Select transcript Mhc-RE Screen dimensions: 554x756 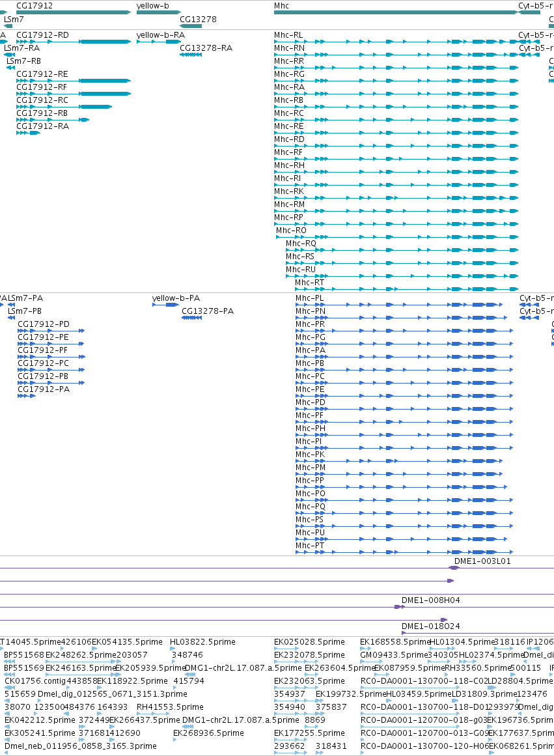[x=289, y=126]
